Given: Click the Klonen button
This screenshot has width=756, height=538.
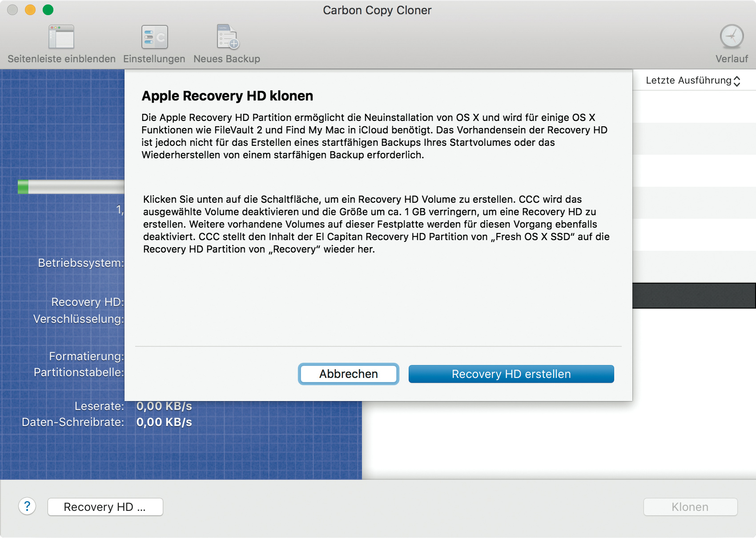Looking at the screenshot, I should click(690, 507).
